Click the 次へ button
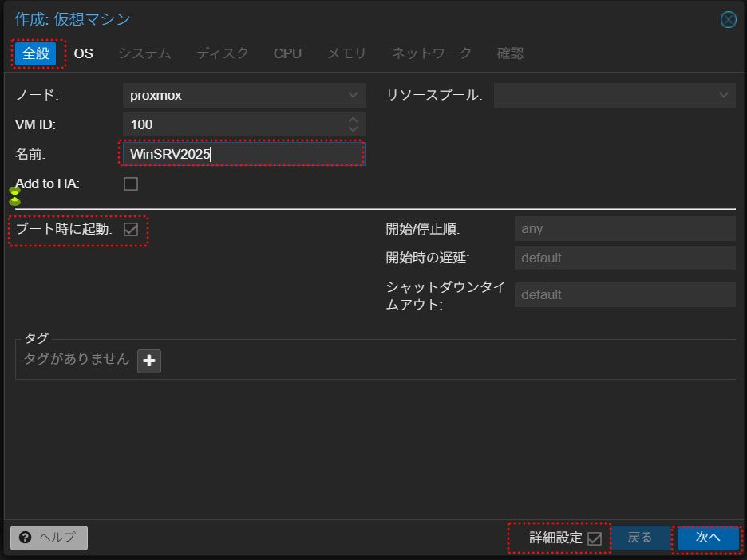The height and width of the screenshot is (560, 747). (707, 538)
